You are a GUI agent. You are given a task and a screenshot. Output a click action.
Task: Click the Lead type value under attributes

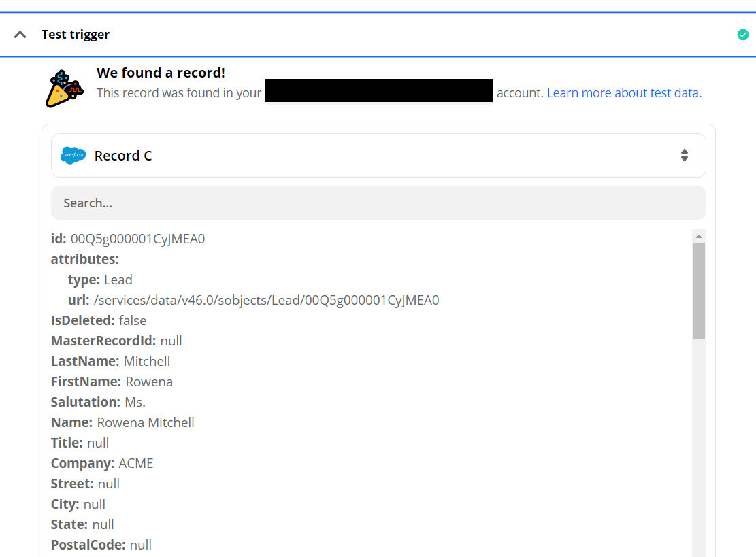(x=119, y=279)
